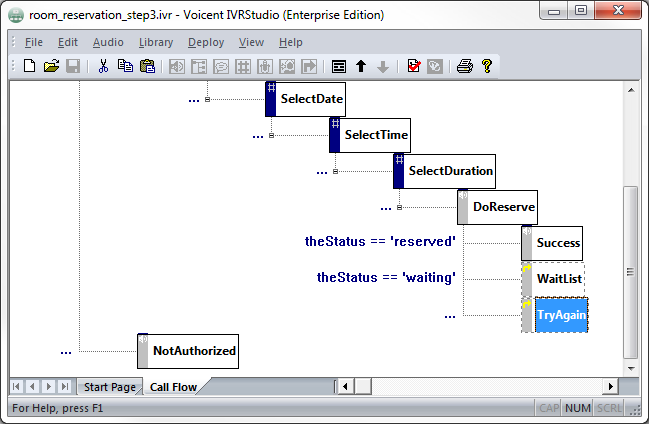The width and height of the screenshot is (649, 424).
Task: Switch to the Start Page tab
Action: [x=109, y=387]
